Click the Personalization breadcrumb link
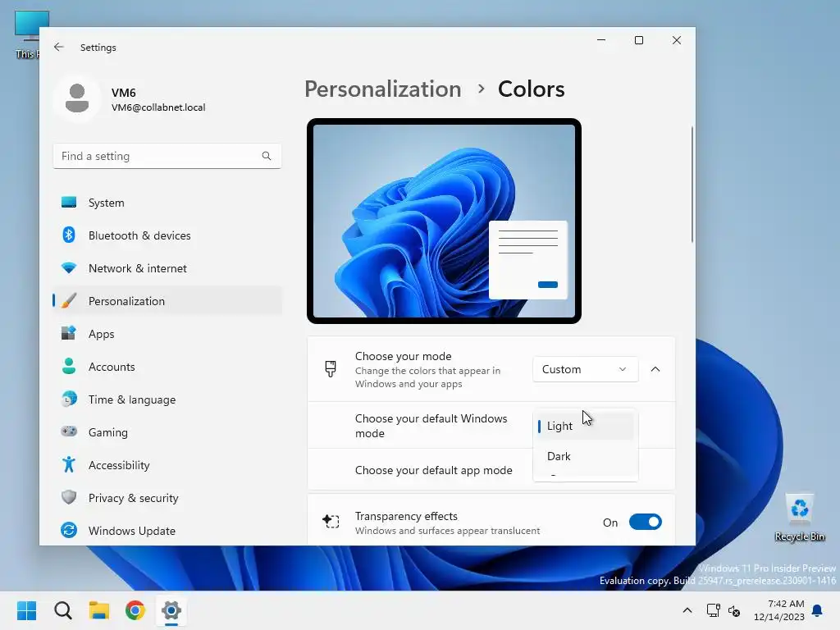Viewport: 840px width, 630px height. point(382,89)
